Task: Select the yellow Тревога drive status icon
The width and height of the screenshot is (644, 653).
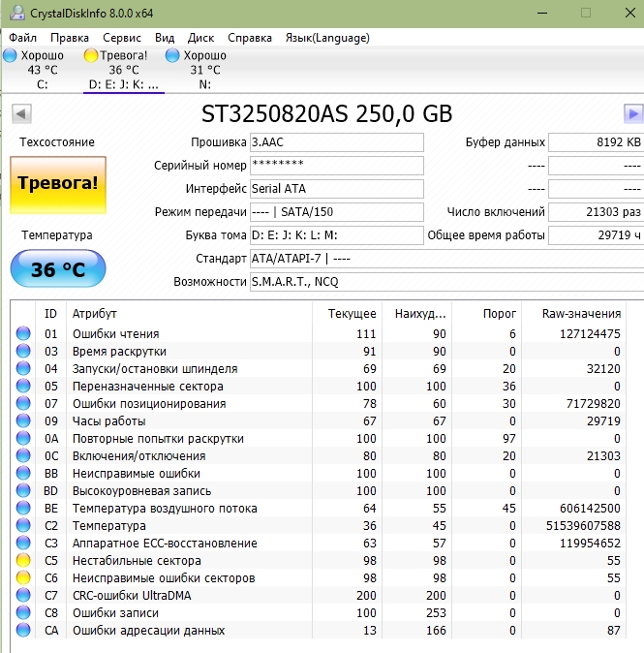Action: tap(92, 55)
